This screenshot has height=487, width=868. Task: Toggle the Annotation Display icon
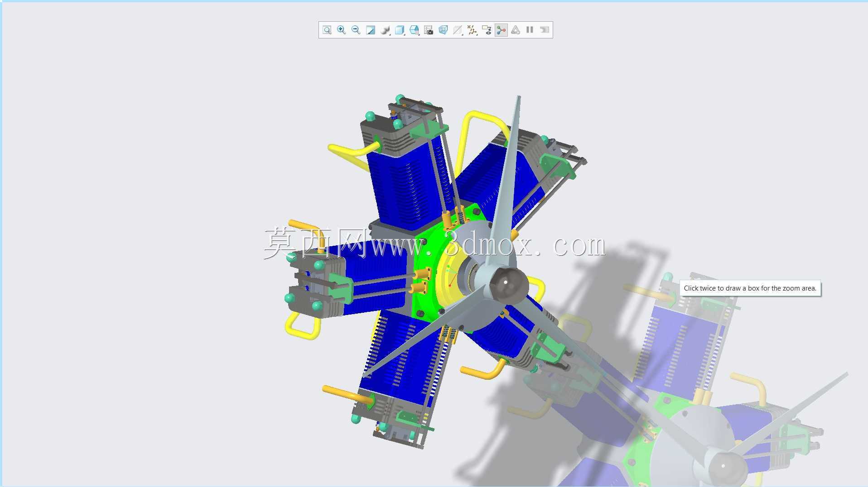click(487, 30)
